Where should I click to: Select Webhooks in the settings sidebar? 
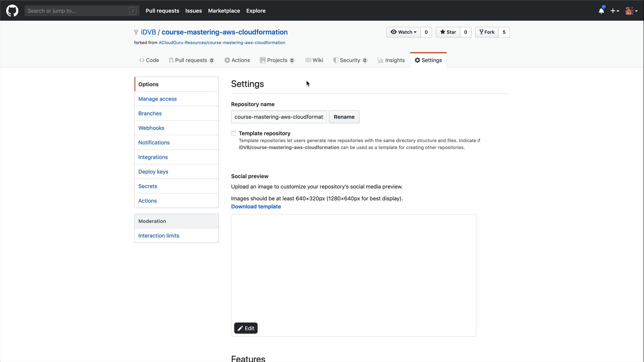tap(151, 128)
